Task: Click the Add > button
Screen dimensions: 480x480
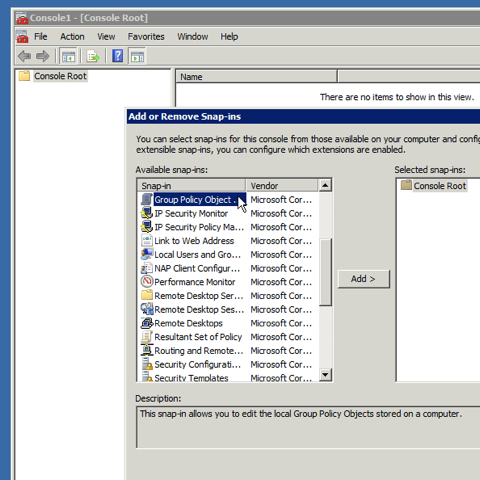Action: pos(364,279)
